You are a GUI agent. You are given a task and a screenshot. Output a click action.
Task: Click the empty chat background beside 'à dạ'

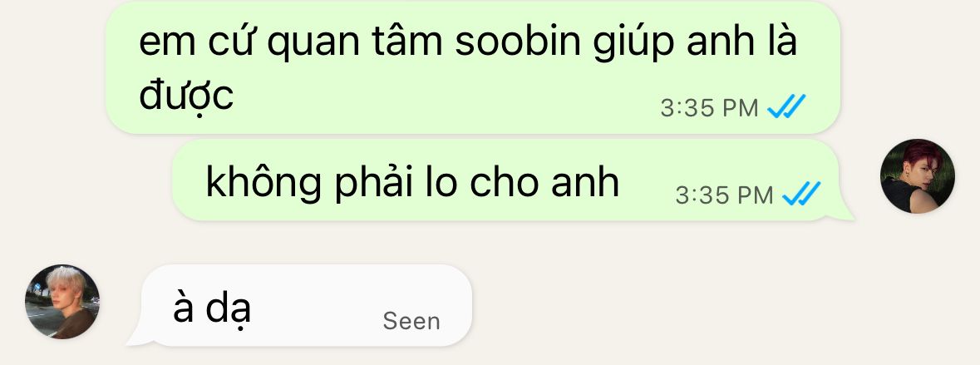687,306
